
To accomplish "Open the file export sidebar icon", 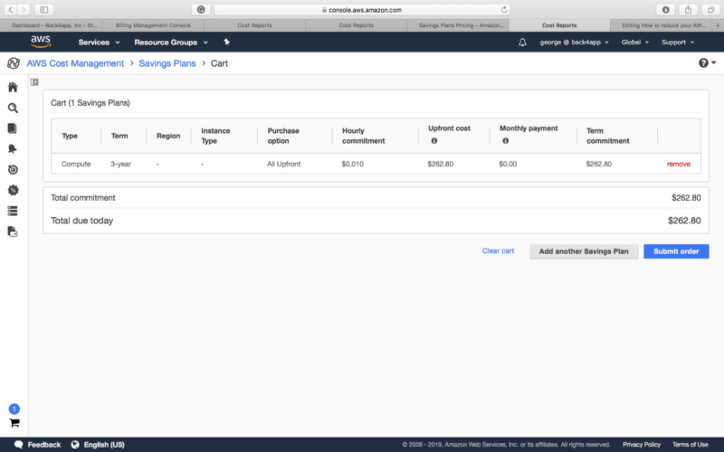I will [12, 231].
